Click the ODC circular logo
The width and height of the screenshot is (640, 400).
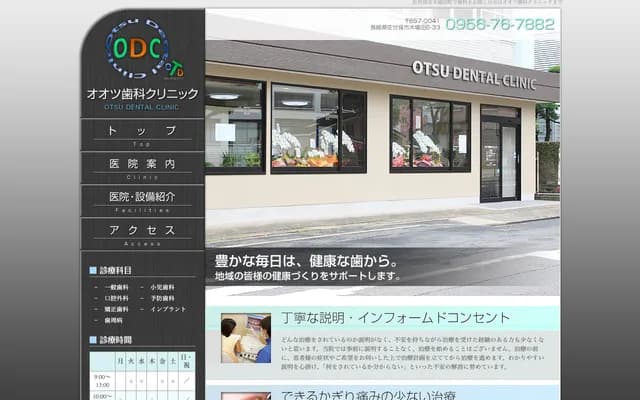pyautogui.click(x=140, y=46)
